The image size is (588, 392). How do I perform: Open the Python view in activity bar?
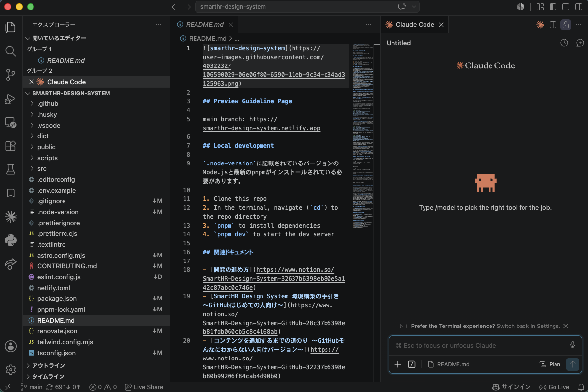pos(10,240)
